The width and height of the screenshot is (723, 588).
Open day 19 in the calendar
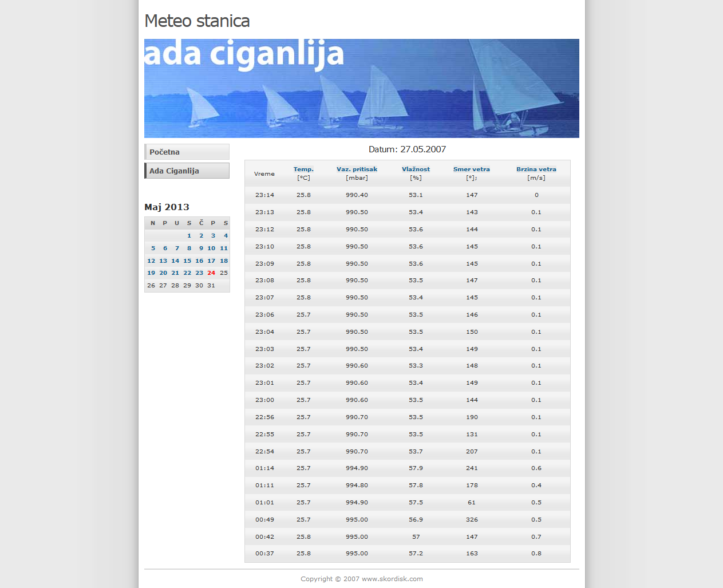[x=151, y=273]
